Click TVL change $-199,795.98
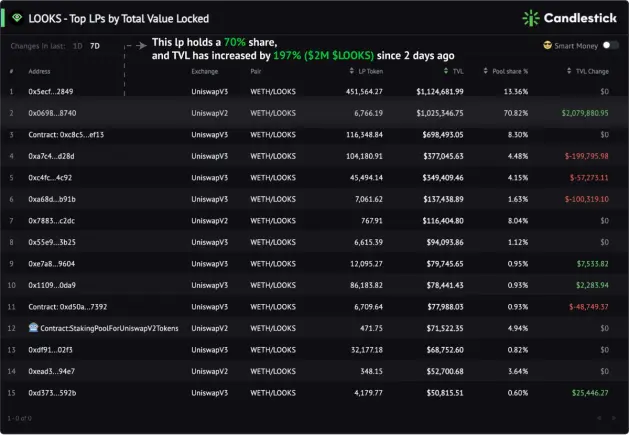This screenshot has width=629, height=435. 586,156
